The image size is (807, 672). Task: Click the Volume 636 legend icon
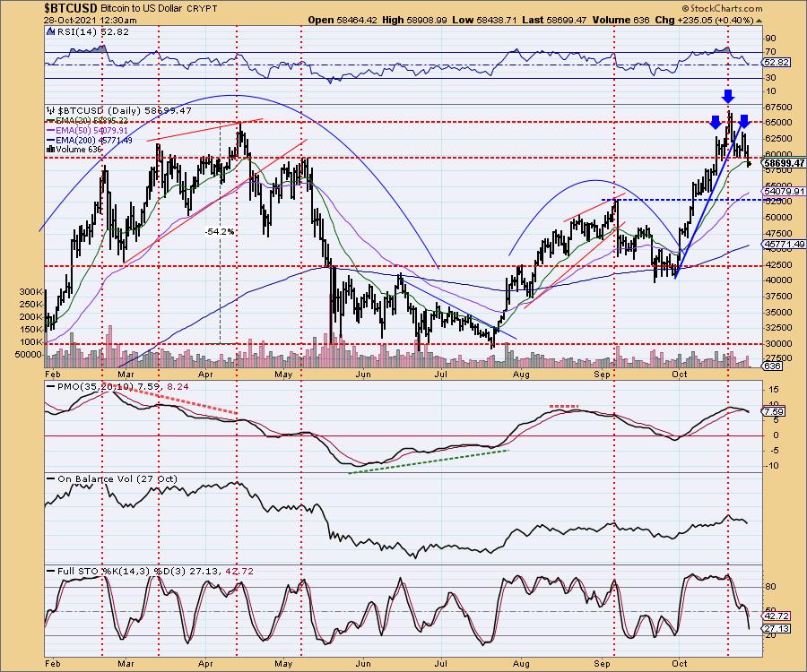click(50, 150)
